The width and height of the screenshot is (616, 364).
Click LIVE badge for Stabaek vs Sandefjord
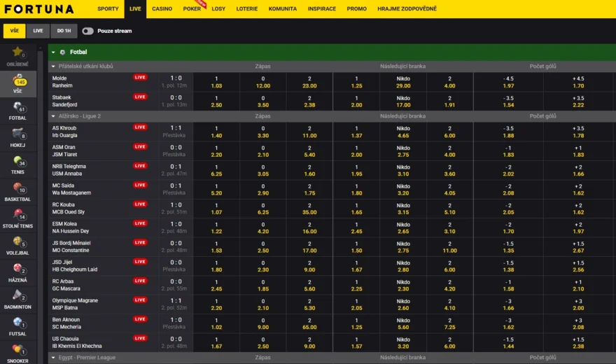tap(140, 97)
